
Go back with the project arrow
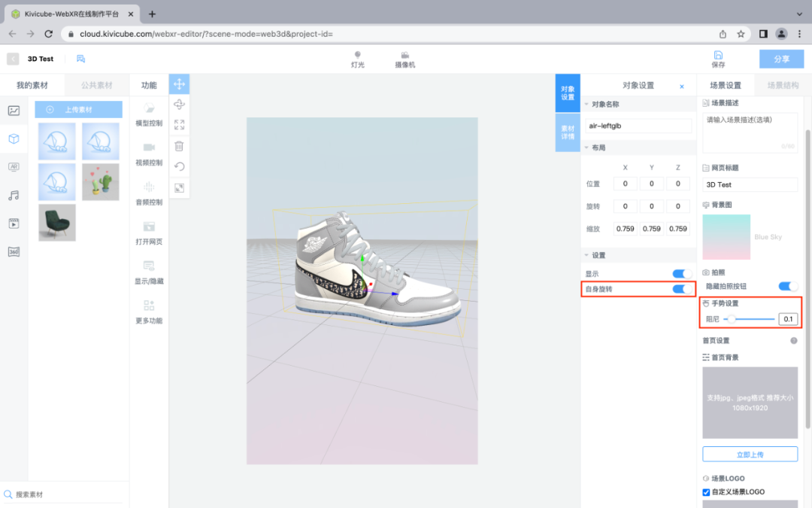[x=13, y=59]
